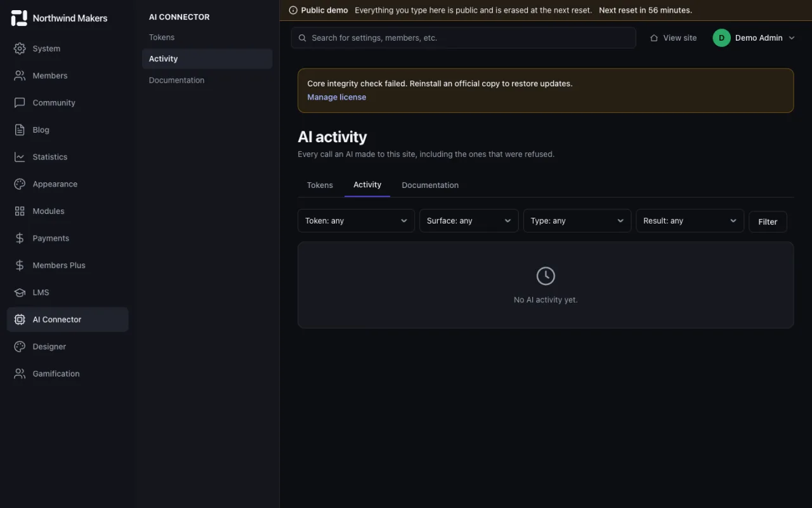This screenshot has height=508, width=812.
Task: Open Tokens in the AI Connector submenu
Action: coord(207,37)
